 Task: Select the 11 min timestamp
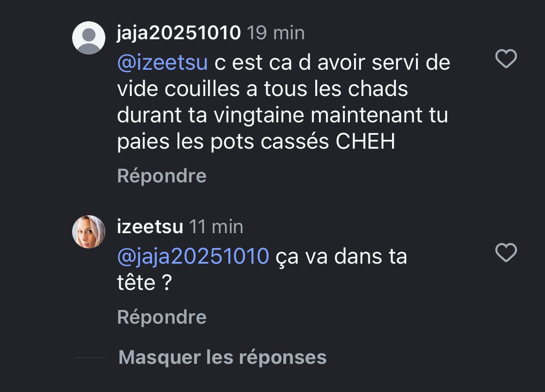(216, 227)
